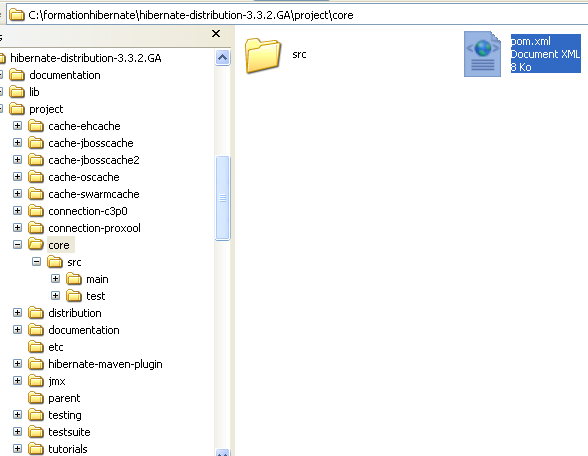The height and width of the screenshot is (456, 588).
Task: Expand the testsuite folder
Action: point(17,432)
